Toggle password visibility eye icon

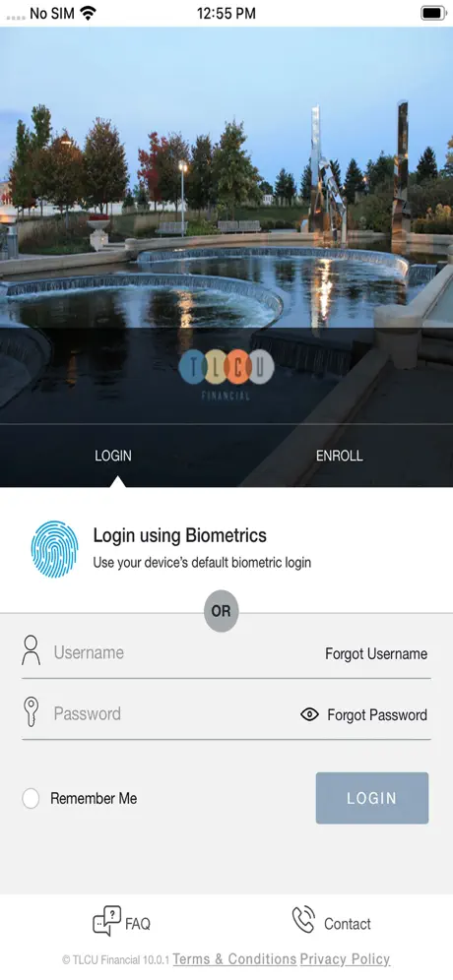(310, 714)
